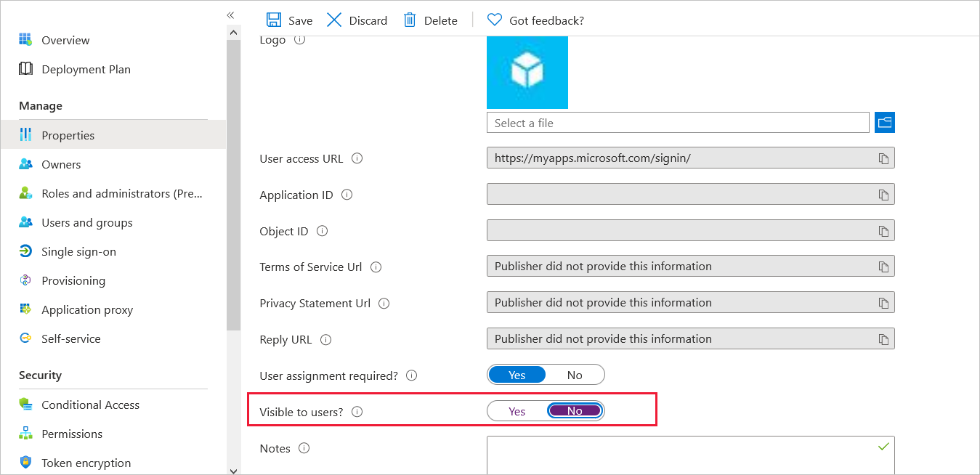Delete this enterprise application
The image size is (980, 475).
[x=431, y=20]
